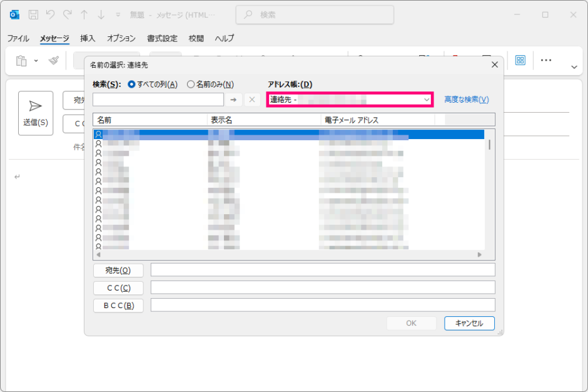Switch to the 挿入 ribbon tab
Image resolution: width=588 pixels, height=392 pixels.
[86, 38]
